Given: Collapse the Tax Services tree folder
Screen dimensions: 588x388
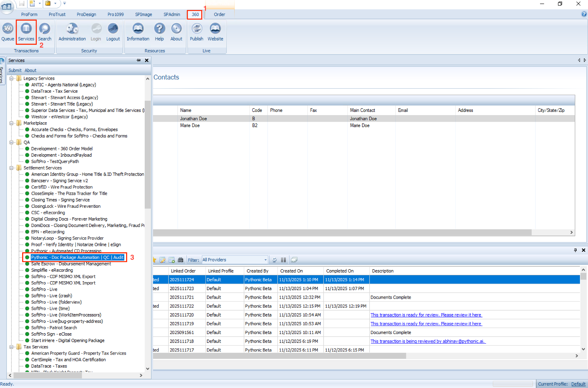Looking at the screenshot, I should click(x=11, y=347).
